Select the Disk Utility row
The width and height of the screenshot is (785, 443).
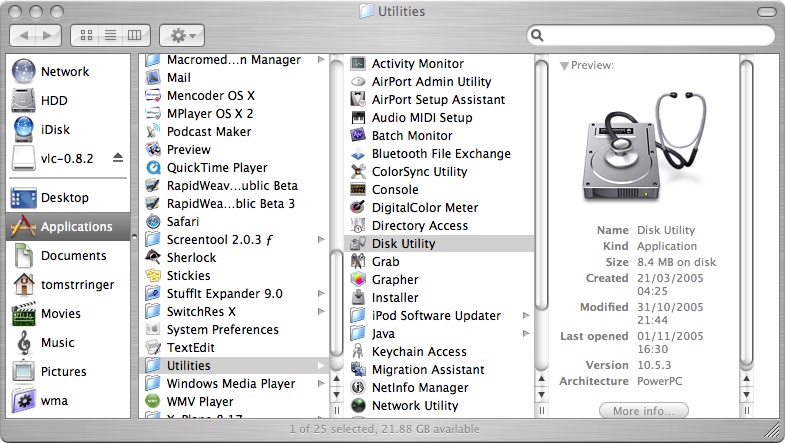[x=439, y=244]
